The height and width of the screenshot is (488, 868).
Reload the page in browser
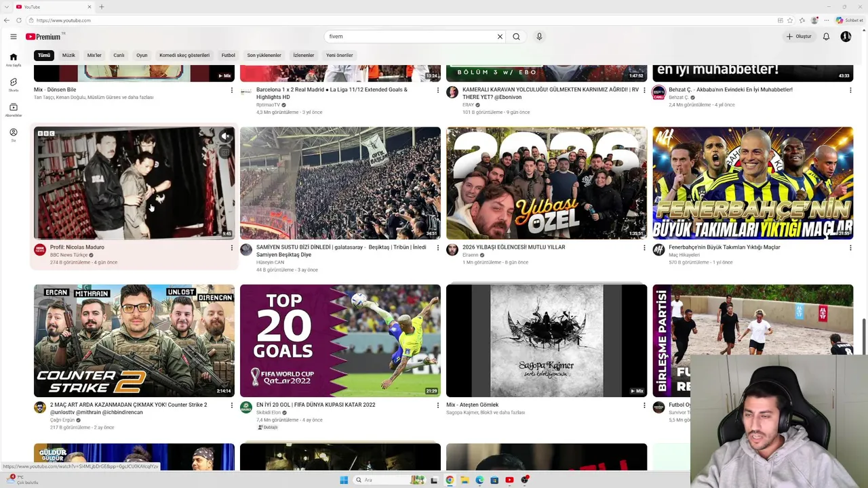(x=19, y=20)
